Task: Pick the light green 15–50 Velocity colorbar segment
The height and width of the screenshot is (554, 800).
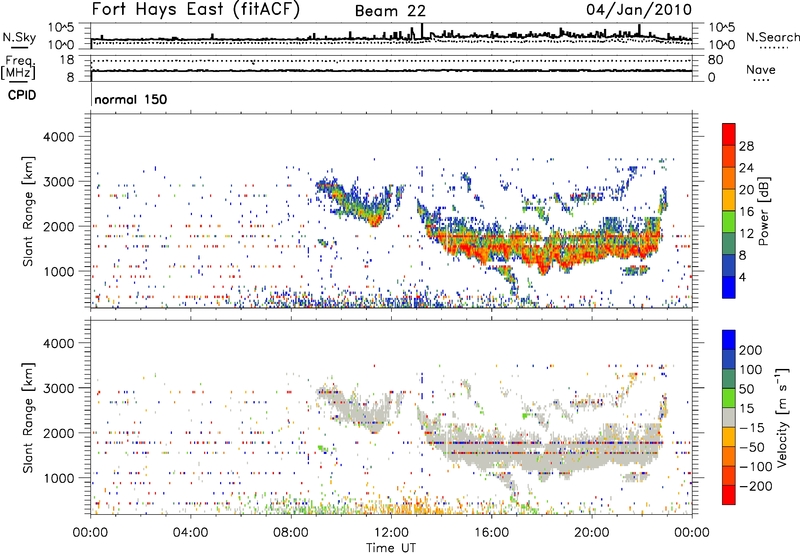Action: point(729,398)
